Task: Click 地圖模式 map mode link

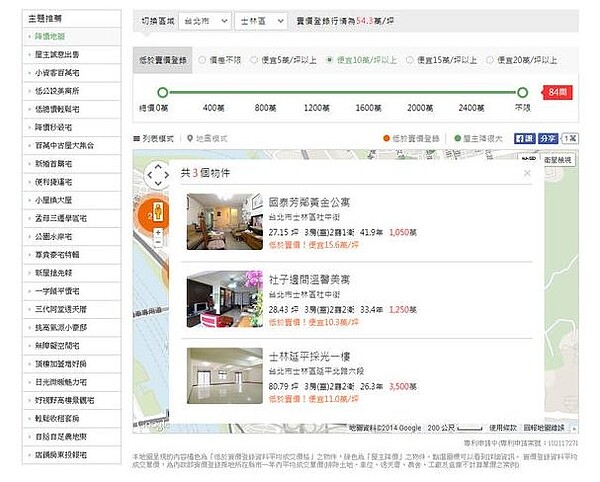Action: tap(212, 138)
